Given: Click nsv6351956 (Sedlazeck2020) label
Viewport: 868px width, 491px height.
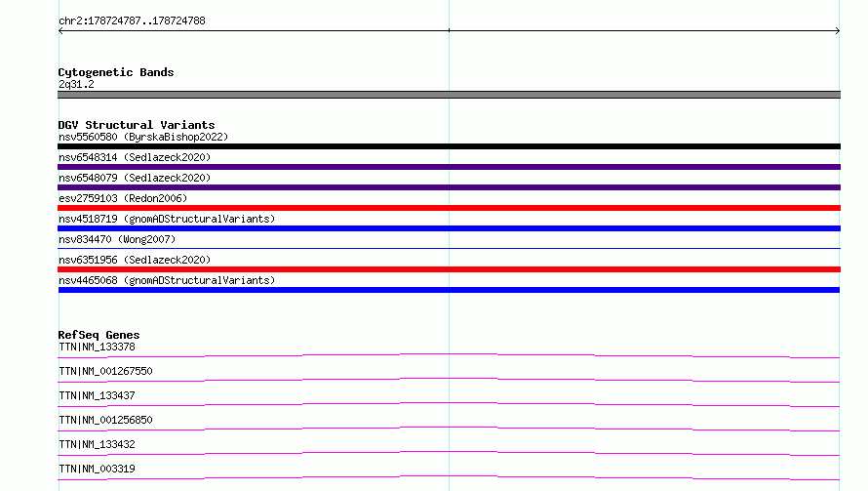Looking at the screenshot, I should point(135,260).
